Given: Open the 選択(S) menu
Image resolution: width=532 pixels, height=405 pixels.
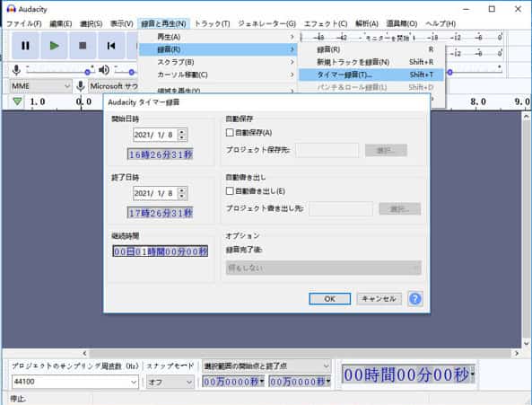Looking at the screenshot, I should (x=91, y=23).
